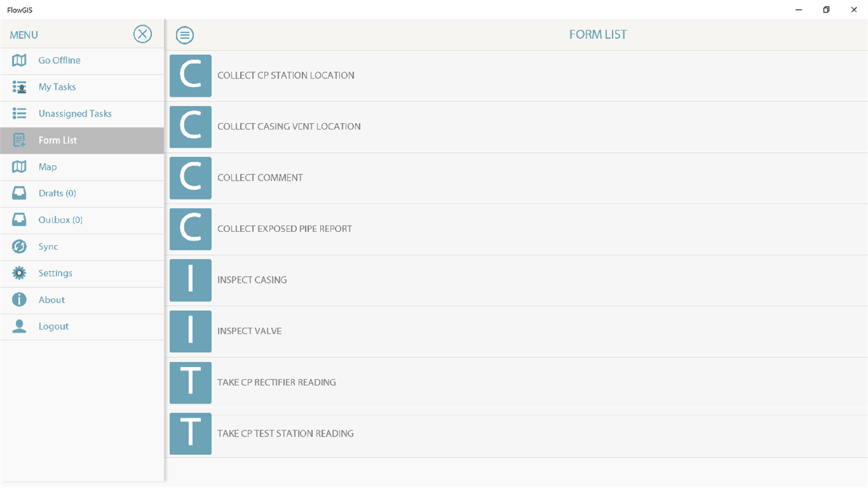Open the COLLECT CASING VENT LOCATION form

point(517,127)
